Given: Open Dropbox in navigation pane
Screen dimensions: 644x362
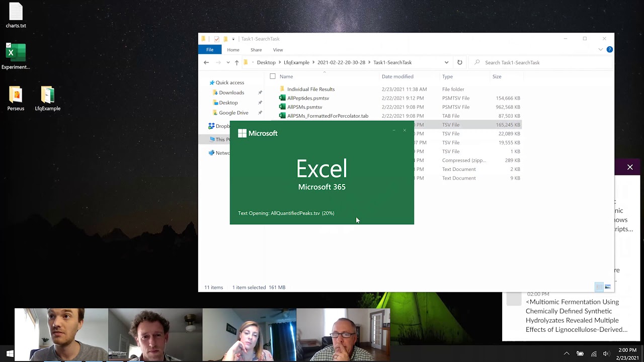Looking at the screenshot, I should coord(219,126).
